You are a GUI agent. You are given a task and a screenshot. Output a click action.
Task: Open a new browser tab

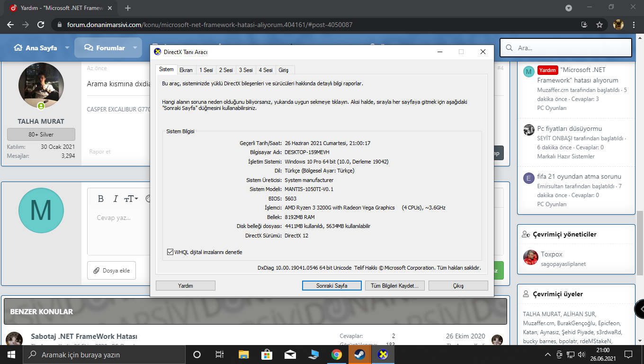pos(128,8)
